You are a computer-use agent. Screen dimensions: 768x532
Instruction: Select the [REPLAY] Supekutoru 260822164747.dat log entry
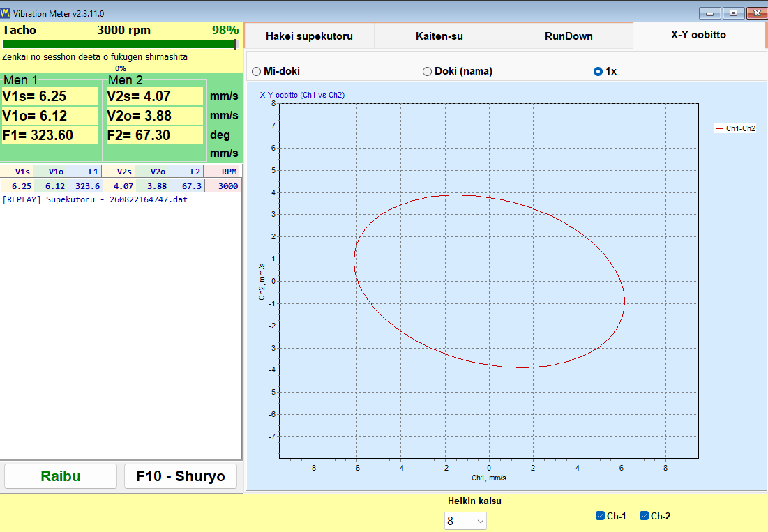coord(95,199)
